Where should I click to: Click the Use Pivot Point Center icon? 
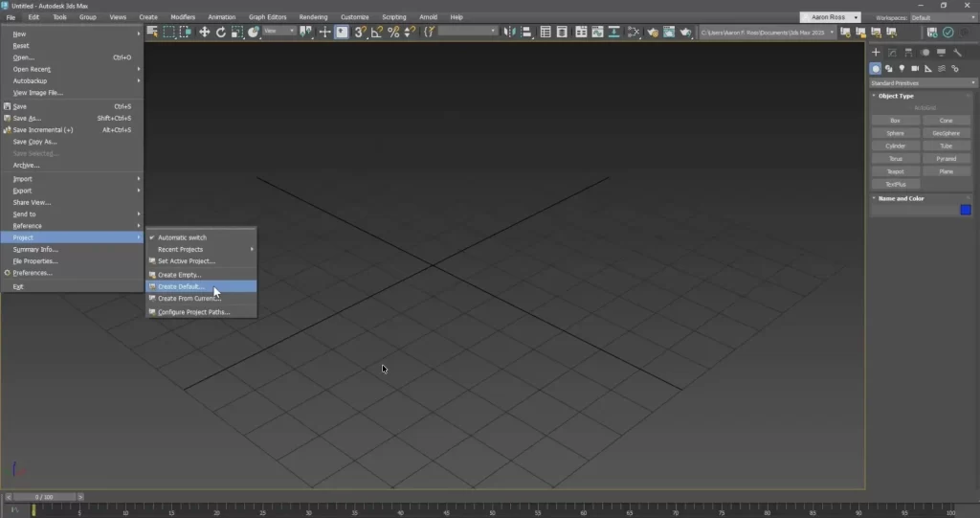click(305, 32)
